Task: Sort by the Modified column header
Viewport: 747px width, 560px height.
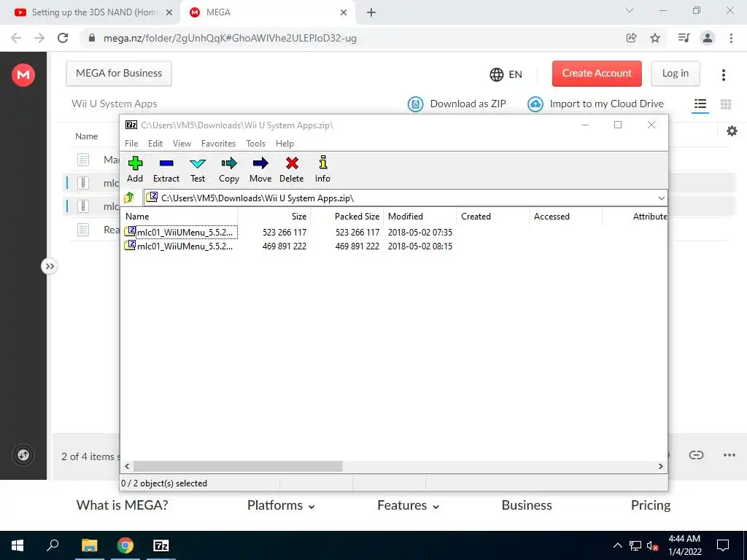Action: pyautogui.click(x=419, y=216)
